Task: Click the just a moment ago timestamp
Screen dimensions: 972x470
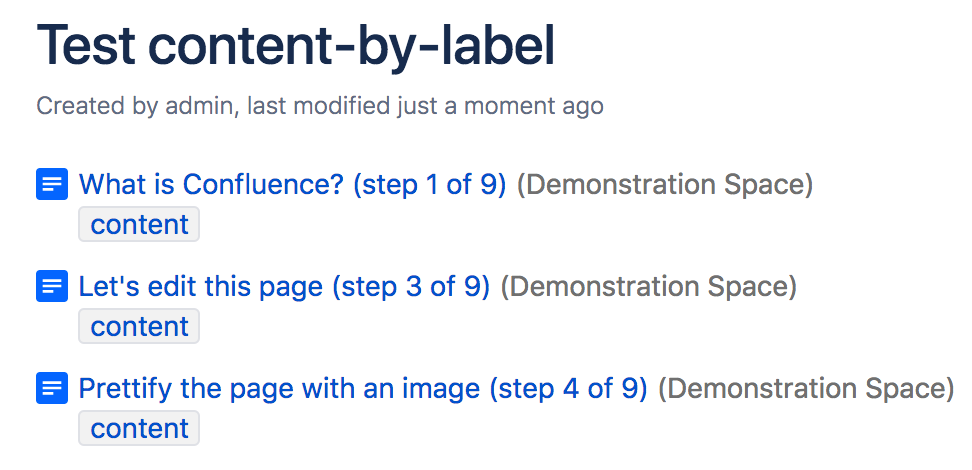Action: click(500, 105)
